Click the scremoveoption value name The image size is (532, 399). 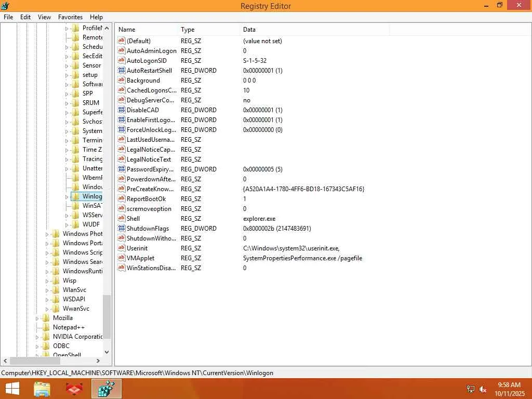149,209
